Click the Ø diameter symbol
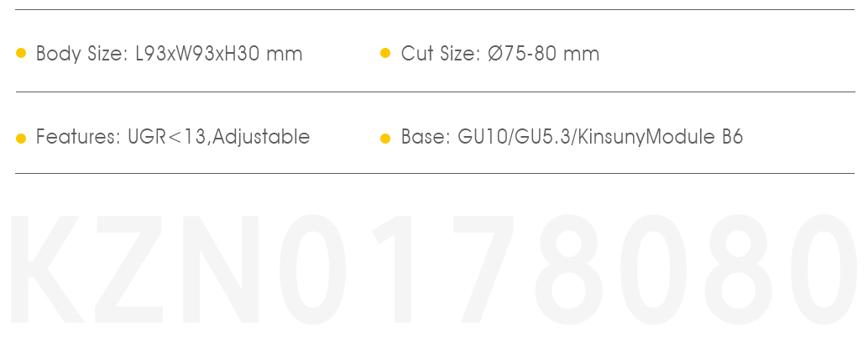The width and height of the screenshot is (868, 351). (495, 54)
